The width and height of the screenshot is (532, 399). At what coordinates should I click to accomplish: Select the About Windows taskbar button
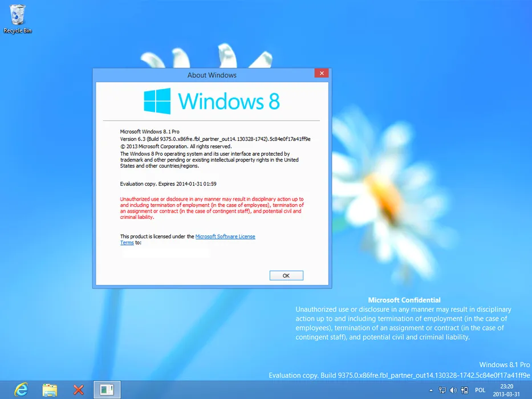point(107,389)
